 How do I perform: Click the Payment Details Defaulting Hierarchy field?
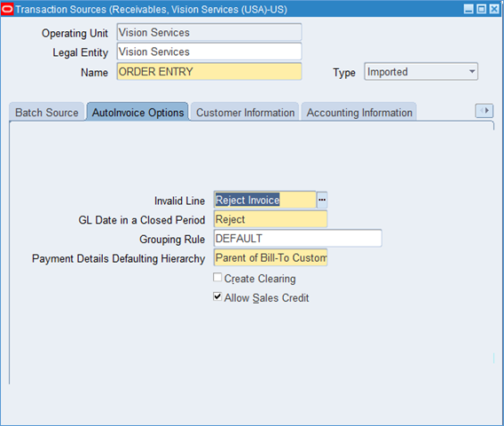pos(271,257)
